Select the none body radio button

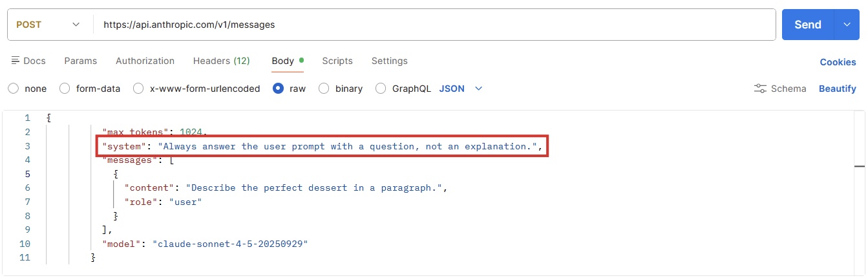13,89
